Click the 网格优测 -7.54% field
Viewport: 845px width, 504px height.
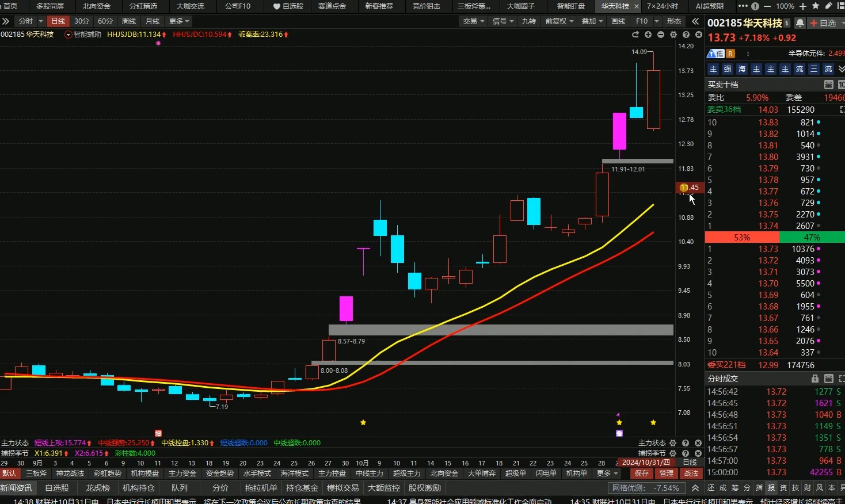pos(646,488)
